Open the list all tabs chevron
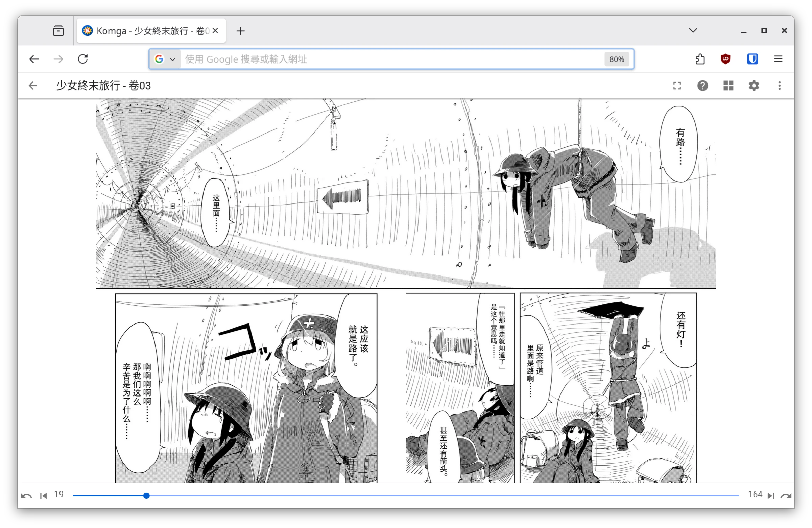Screen dimensions: 812x528 point(693,31)
